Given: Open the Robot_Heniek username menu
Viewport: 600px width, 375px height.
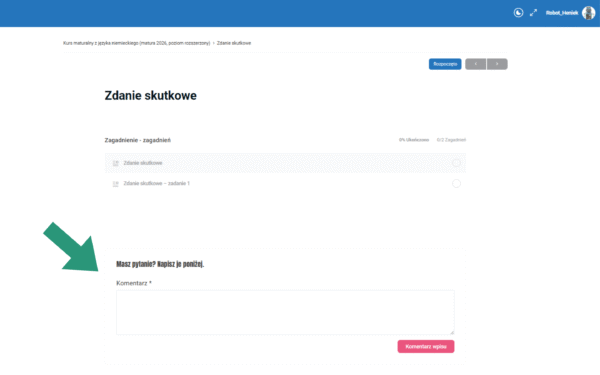Looking at the screenshot, I should (x=562, y=13).
